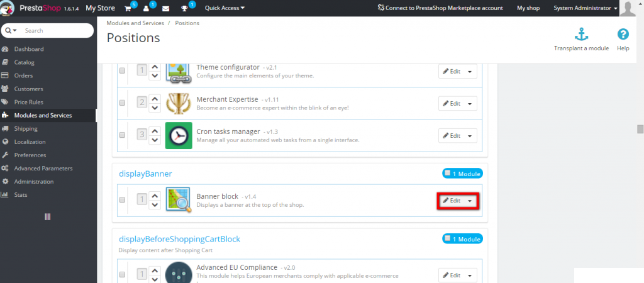Image resolution: width=644 pixels, height=283 pixels.
Task: Click the administrator profile avatar
Action: tap(628, 8)
